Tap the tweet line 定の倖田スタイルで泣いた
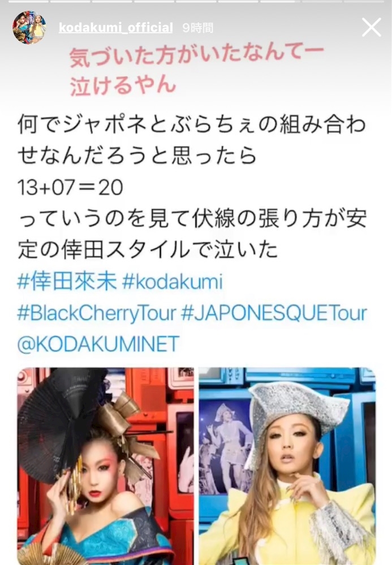392x565 pixels. point(148,250)
